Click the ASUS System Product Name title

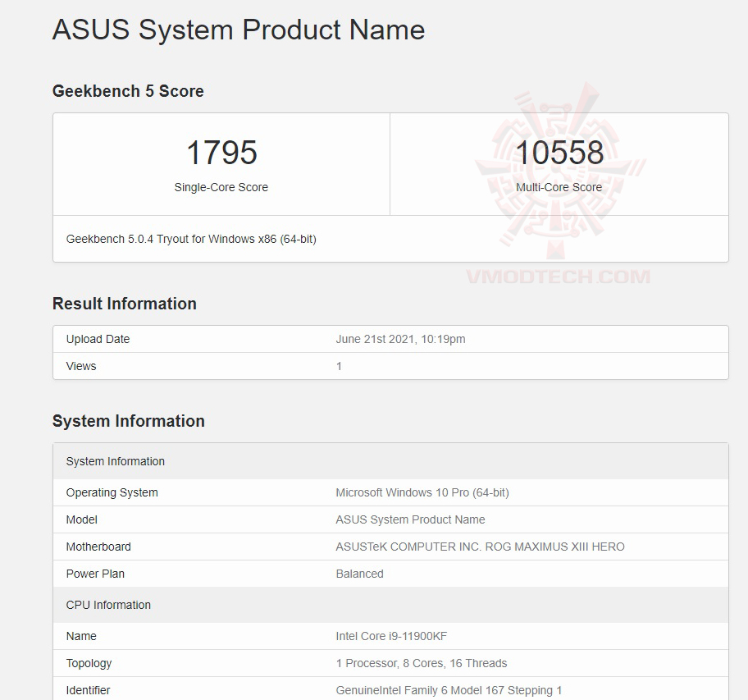(x=238, y=30)
